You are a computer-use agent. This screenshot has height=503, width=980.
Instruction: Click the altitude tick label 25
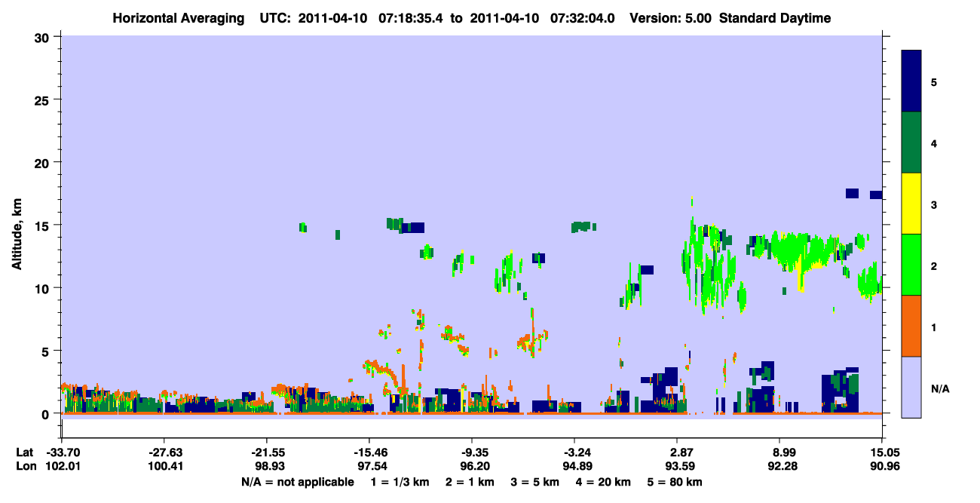[x=44, y=100]
